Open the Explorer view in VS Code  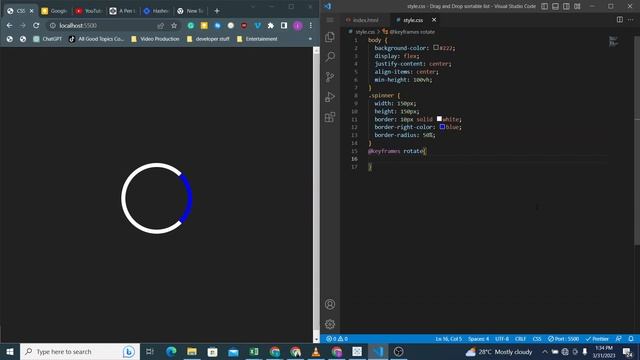coord(330,37)
